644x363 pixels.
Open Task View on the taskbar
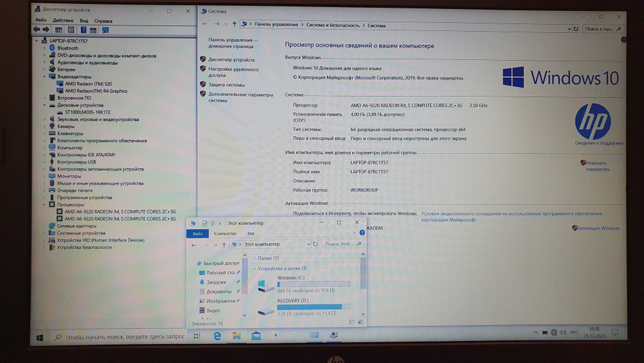pyautogui.click(x=196, y=336)
